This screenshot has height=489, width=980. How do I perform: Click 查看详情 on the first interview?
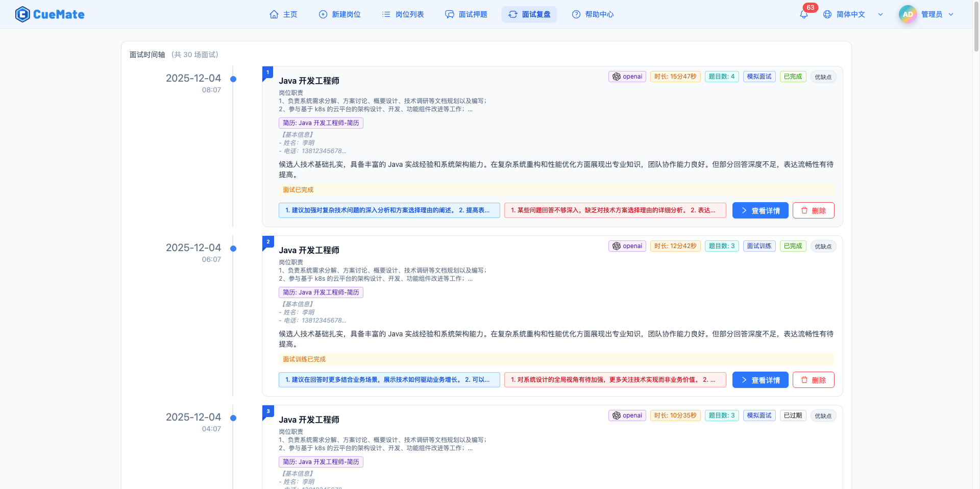[760, 210]
